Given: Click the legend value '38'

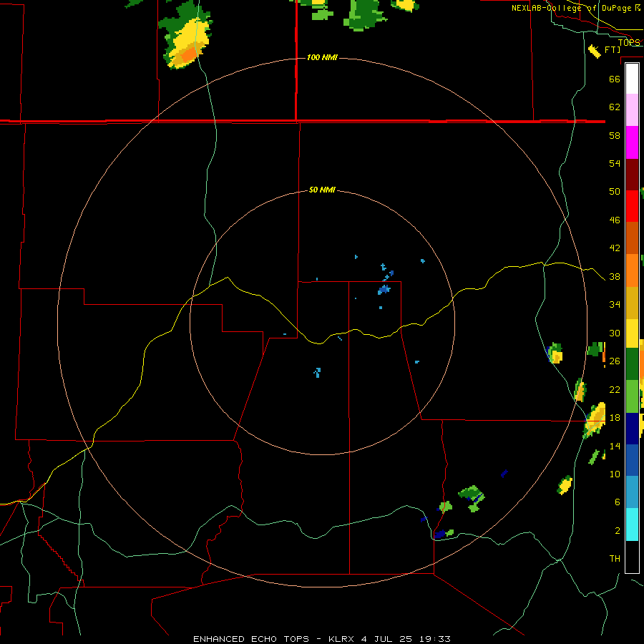Looking at the screenshot, I should [615, 276].
